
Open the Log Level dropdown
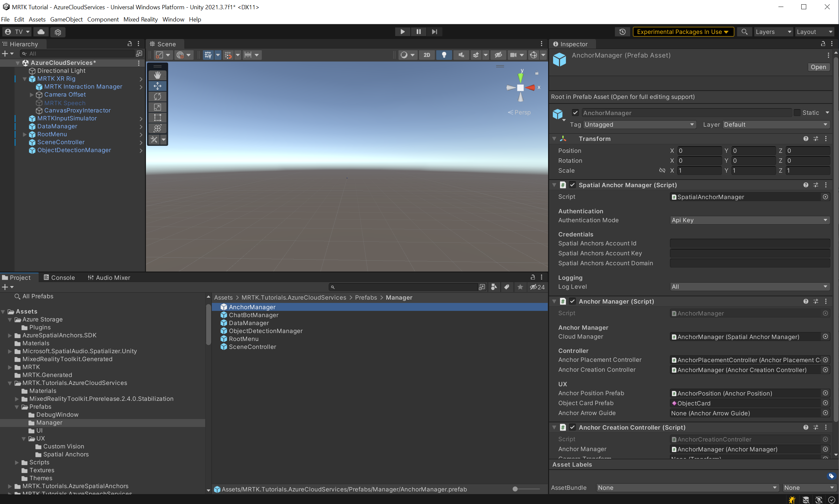coord(749,286)
